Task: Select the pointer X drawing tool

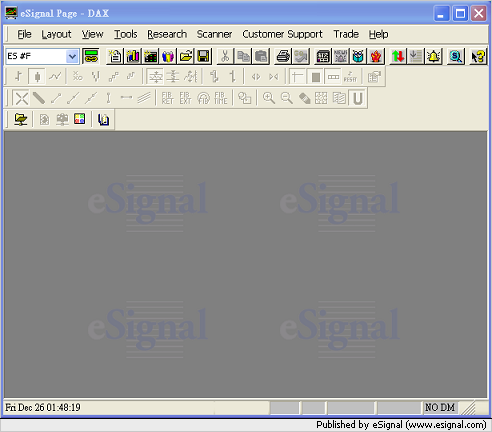Action: [x=21, y=98]
